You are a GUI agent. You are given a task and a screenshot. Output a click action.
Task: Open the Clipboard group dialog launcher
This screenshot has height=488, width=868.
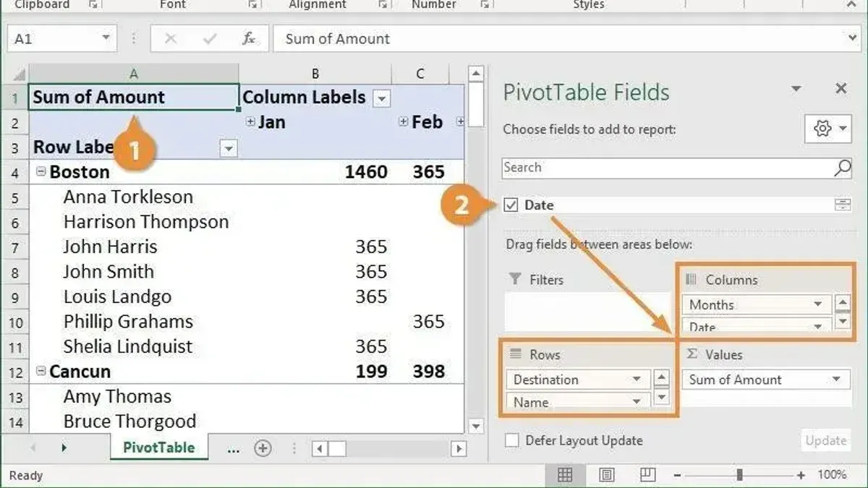93,5
